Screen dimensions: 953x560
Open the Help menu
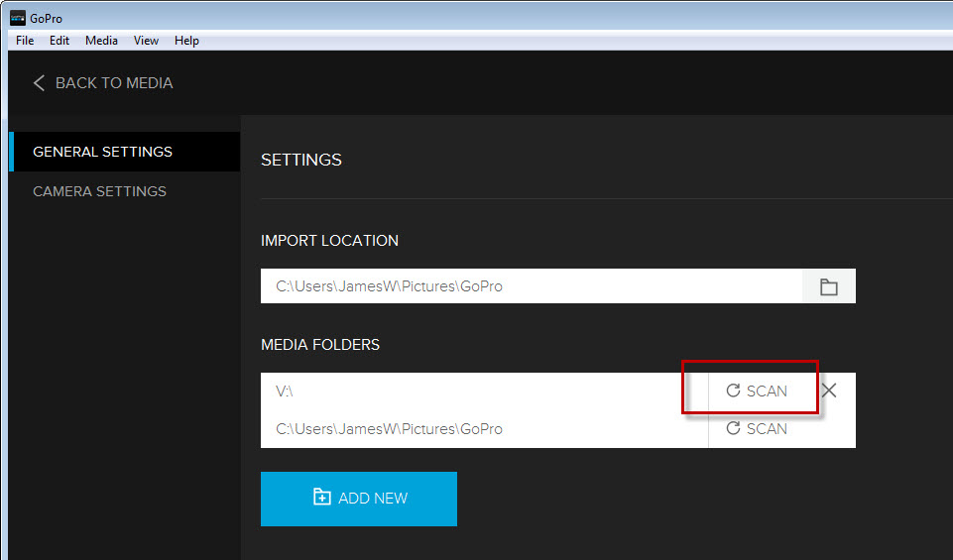coord(186,41)
